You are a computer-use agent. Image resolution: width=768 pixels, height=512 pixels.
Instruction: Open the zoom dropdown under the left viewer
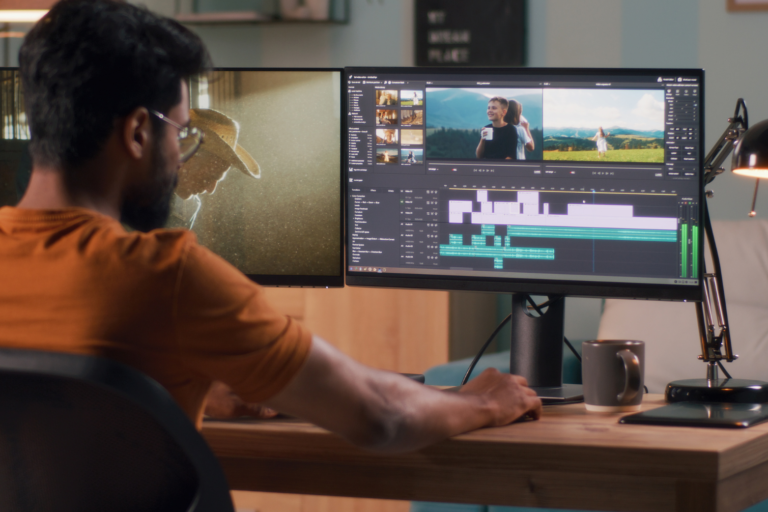tap(433, 169)
